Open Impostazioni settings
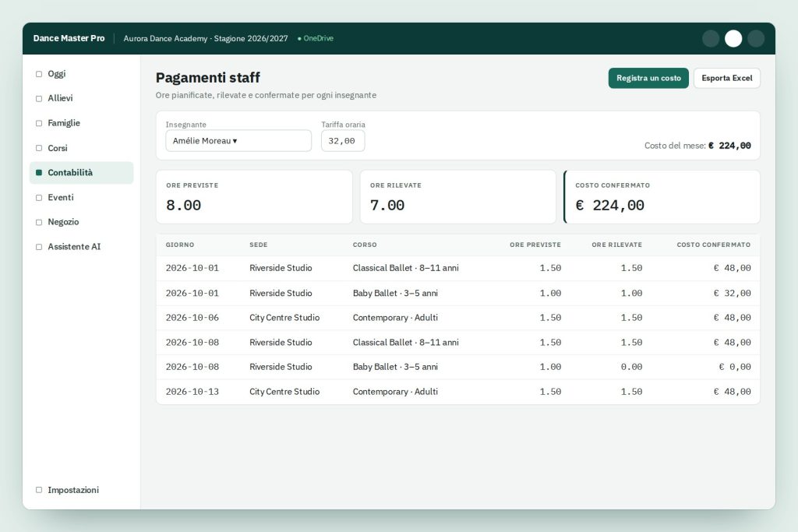The image size is (798, 532). coord(81,490)
